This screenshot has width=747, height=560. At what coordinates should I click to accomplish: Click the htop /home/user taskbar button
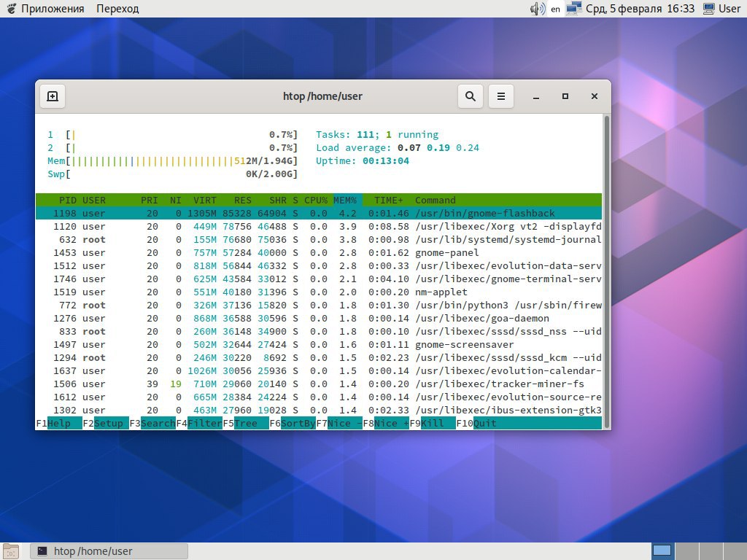(x=109, y=551)
